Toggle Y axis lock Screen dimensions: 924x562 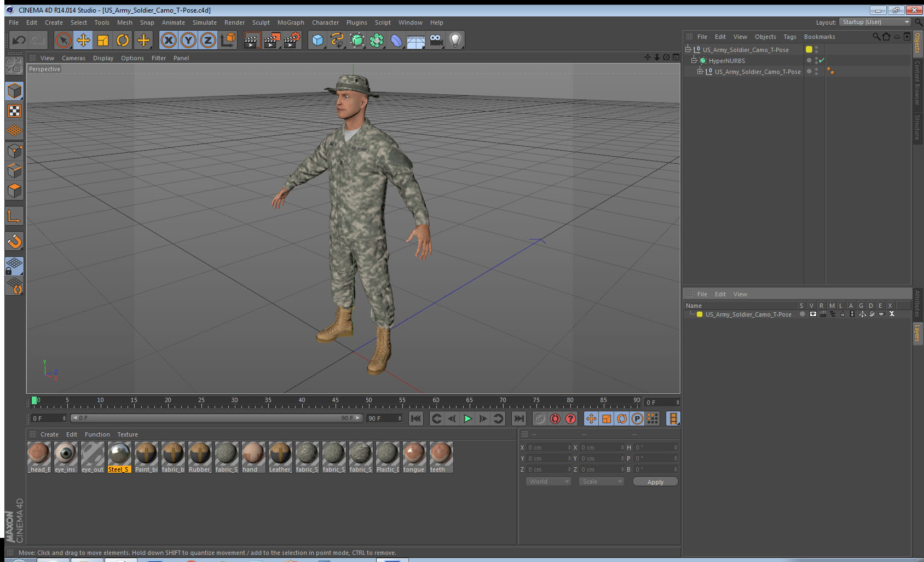188,40
